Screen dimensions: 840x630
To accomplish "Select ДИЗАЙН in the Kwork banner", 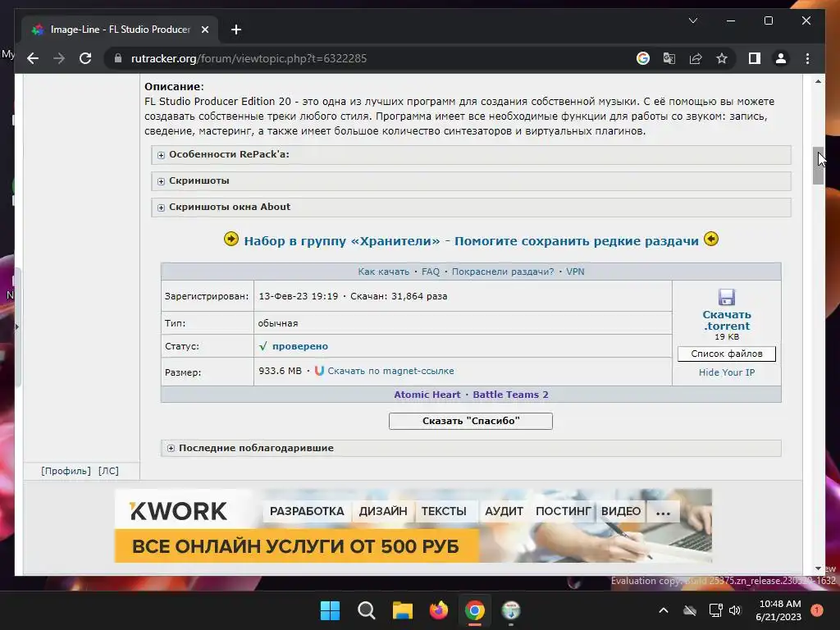I will tap(383, 511).
